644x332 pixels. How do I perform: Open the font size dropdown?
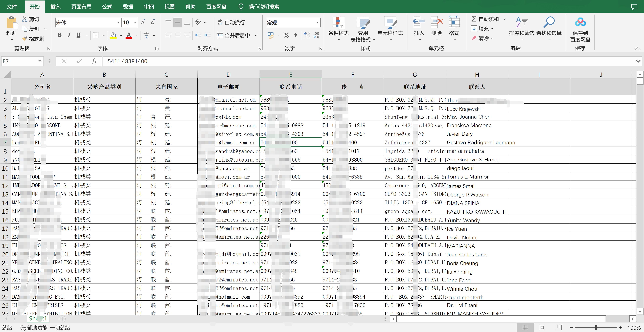(x=135, y=23)
